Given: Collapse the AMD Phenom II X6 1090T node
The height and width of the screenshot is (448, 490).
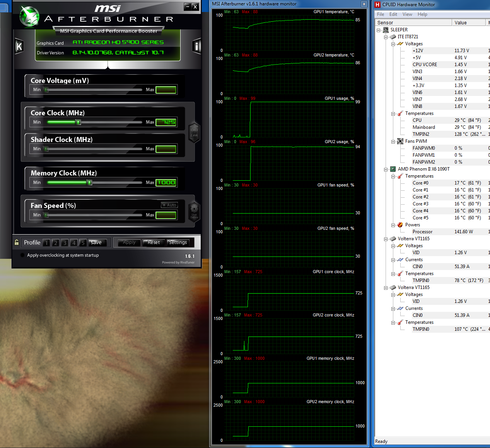Looking at the screenshot, I should pyautogui.click(x=386, y=169).
